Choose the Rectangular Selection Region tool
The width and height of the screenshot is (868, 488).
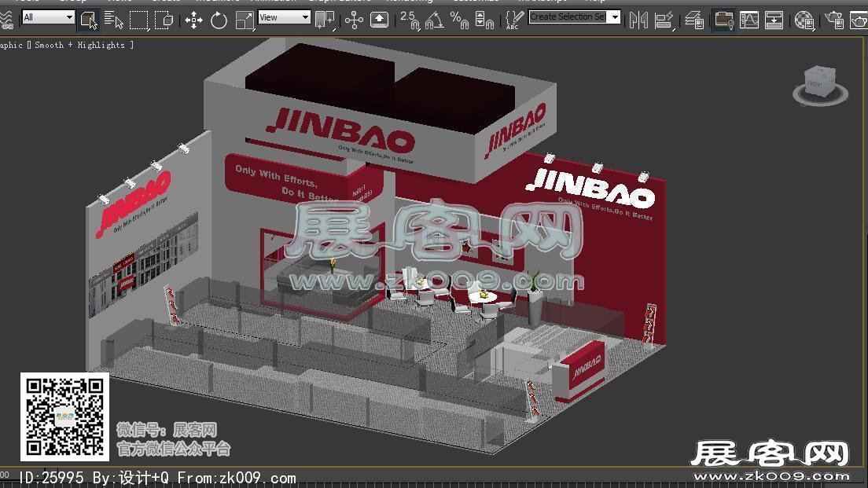pos(138,20)
